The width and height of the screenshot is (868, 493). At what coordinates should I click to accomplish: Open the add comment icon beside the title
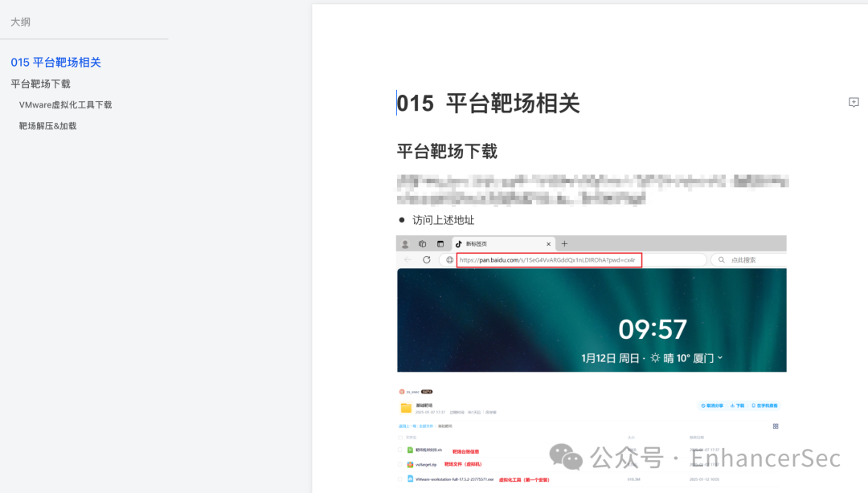coord(854,102)
